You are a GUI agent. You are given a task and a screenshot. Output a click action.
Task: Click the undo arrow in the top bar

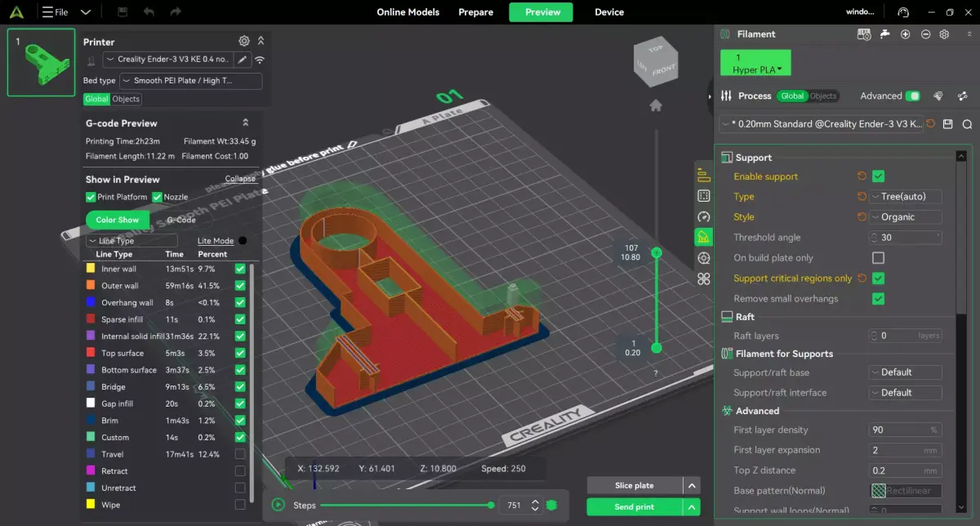[149, 12]
